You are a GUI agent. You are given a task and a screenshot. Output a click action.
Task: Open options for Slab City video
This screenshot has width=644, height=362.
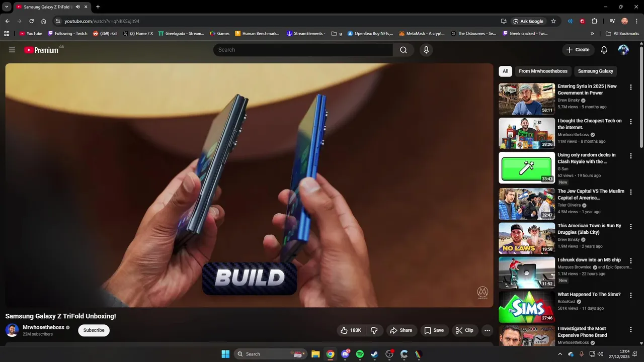[631, 227]
